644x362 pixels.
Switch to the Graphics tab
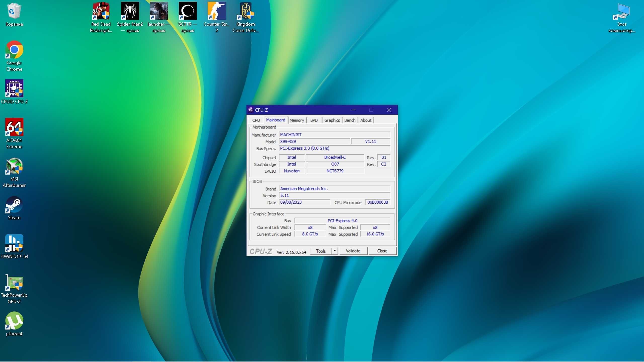[x=332, y=120]
